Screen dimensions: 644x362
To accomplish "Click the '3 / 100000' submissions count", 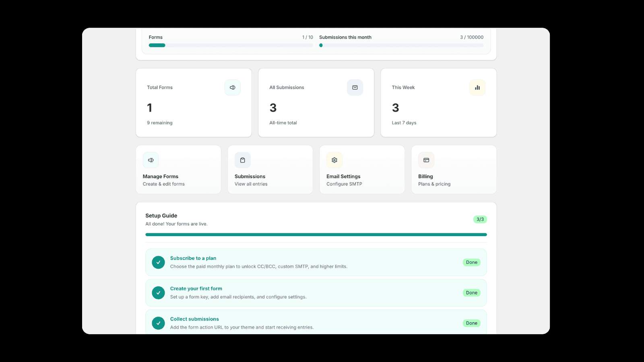I will tap(472, 37).
